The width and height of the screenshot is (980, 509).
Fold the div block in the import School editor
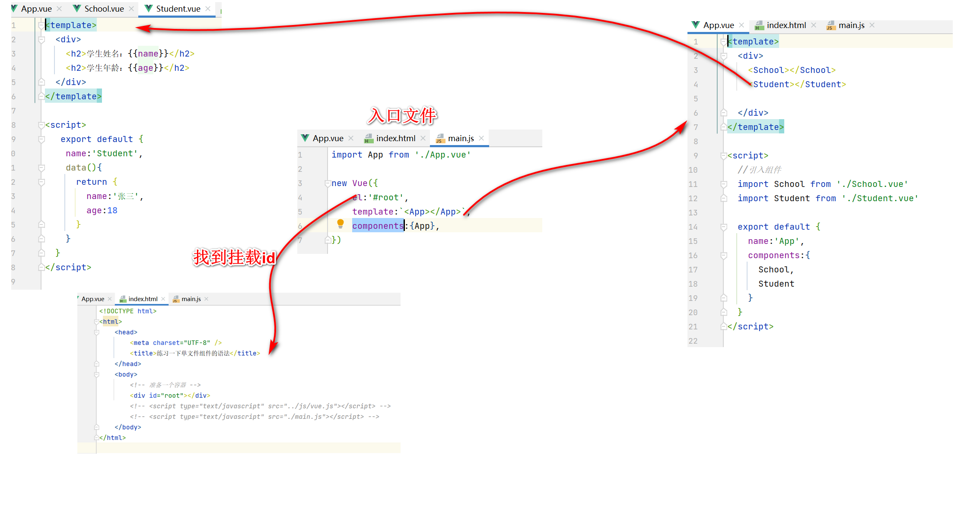click(x=724, y=56)
